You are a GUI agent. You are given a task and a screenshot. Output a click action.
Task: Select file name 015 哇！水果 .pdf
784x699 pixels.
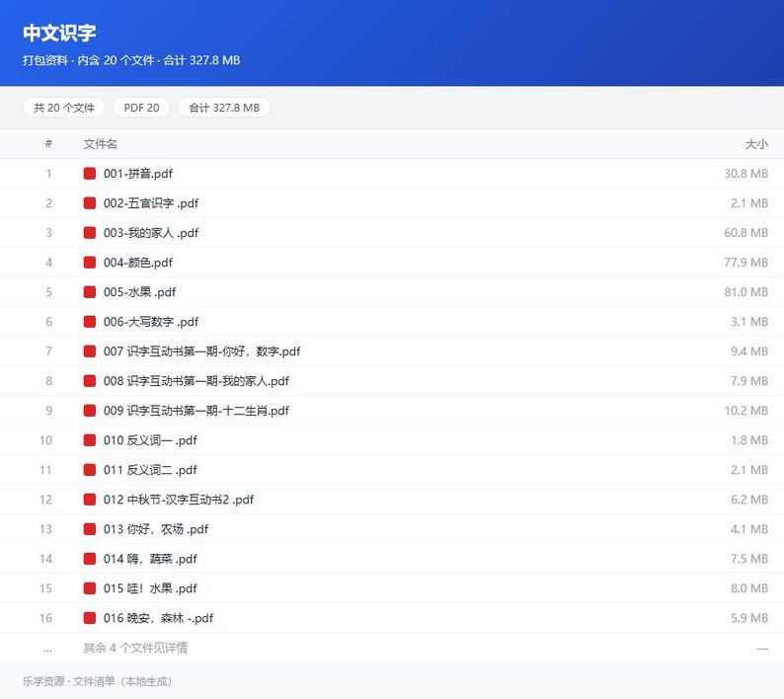tap(150, 588)
